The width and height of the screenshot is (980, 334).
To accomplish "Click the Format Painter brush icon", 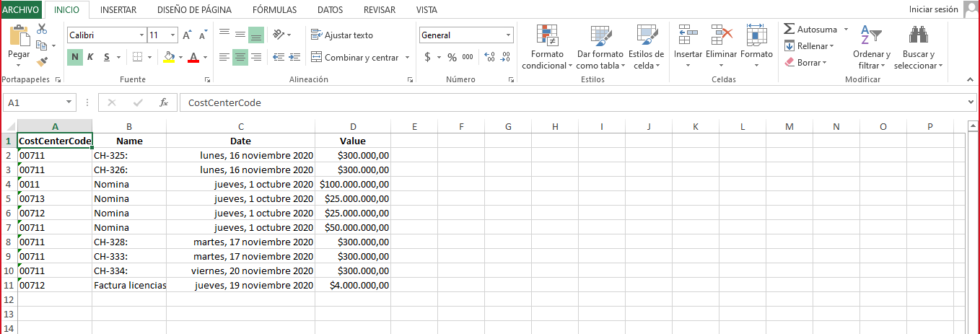I will pos(42,62).
